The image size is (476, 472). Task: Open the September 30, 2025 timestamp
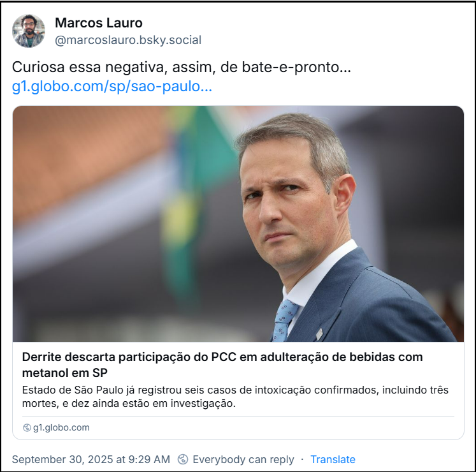click(x=91, y=459)
